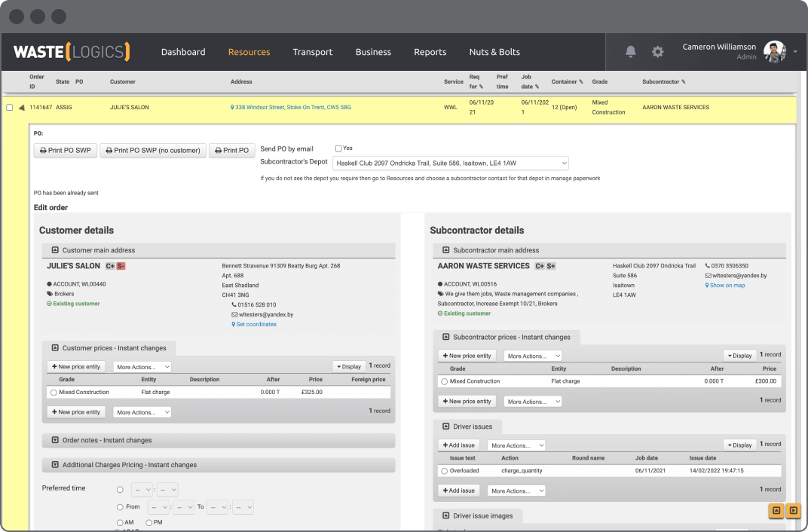Open subcontractor prices Display dropdown
This screenshot has width=808, height=532.
[x=739, y=356]
